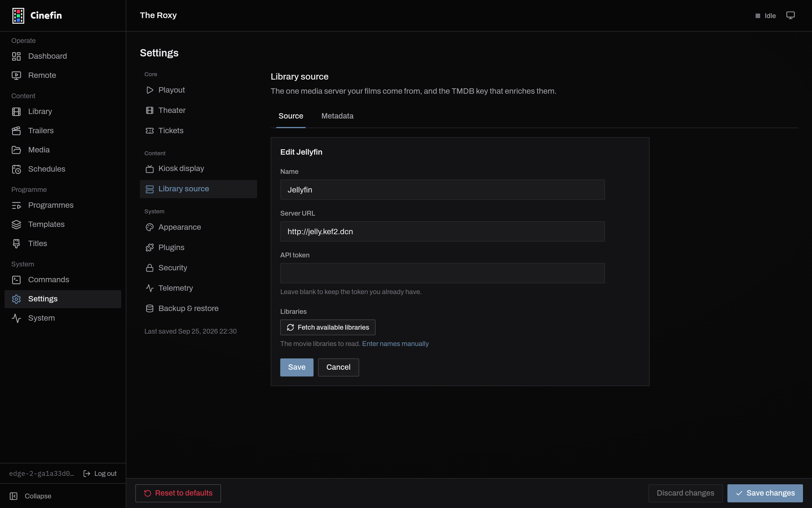Open the Theater settings section
The image size is (812, 508).
[x=198, y=110]
